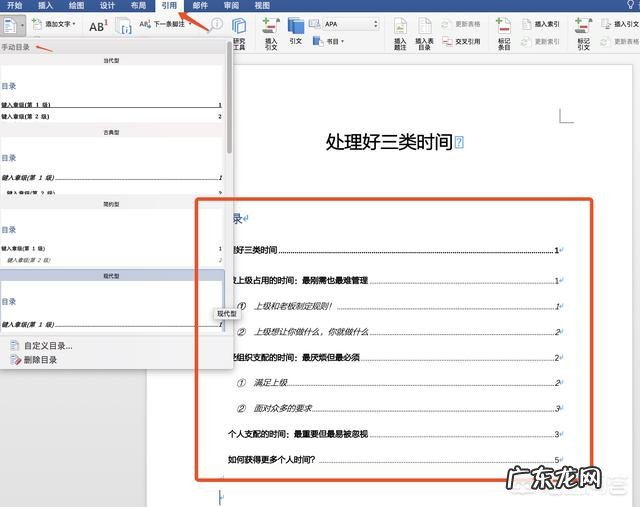Open the 添加文字 dropdown
Viewport: 640px width, 507px height.
click(54, 24)
